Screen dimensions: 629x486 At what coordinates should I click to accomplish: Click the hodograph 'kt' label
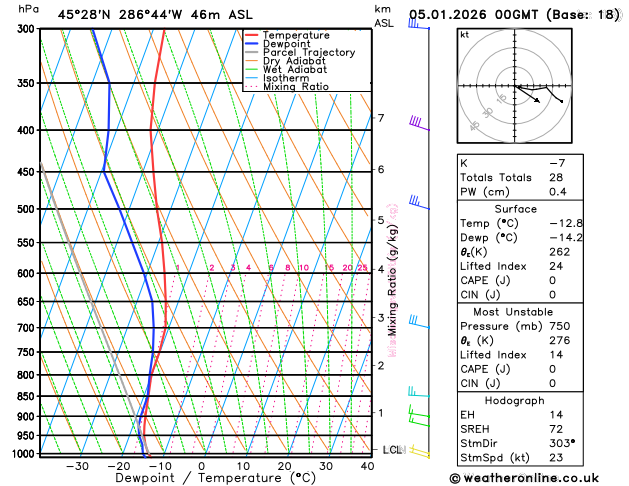pos(465,35)
